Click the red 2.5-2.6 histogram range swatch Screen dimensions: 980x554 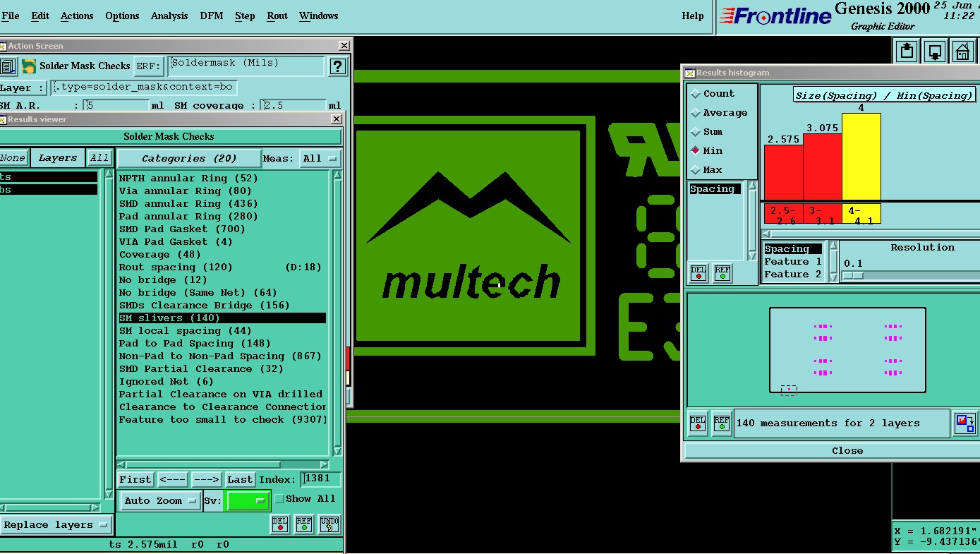pos(783,215)
